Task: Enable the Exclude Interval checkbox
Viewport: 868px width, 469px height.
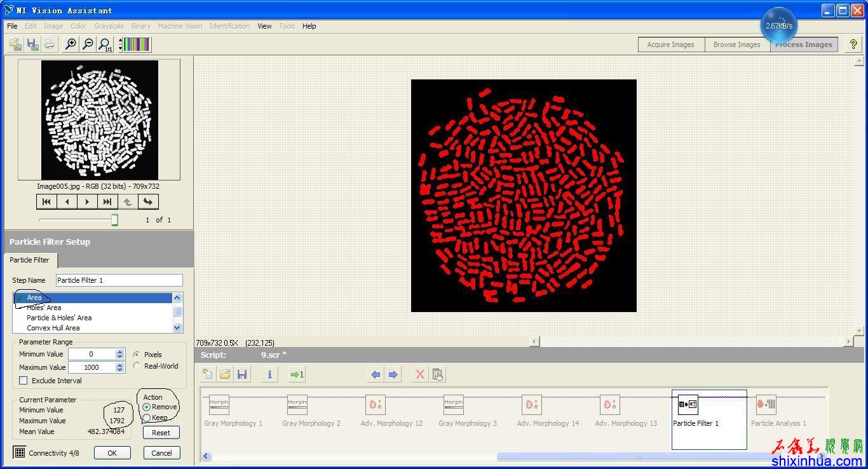Action: coord(24,381)
